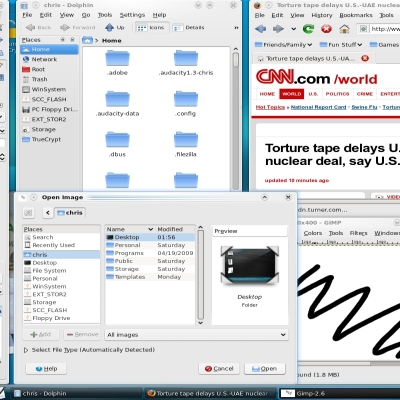
Task: Click Help button in Open Image
Action: pos(46,369)
